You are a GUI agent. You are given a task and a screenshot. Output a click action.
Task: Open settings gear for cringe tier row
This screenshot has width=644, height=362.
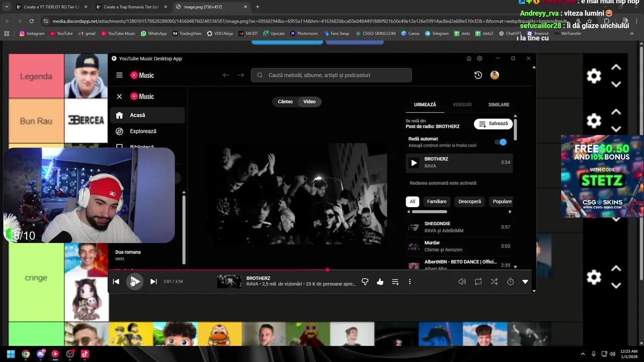(x=594, y=277)
